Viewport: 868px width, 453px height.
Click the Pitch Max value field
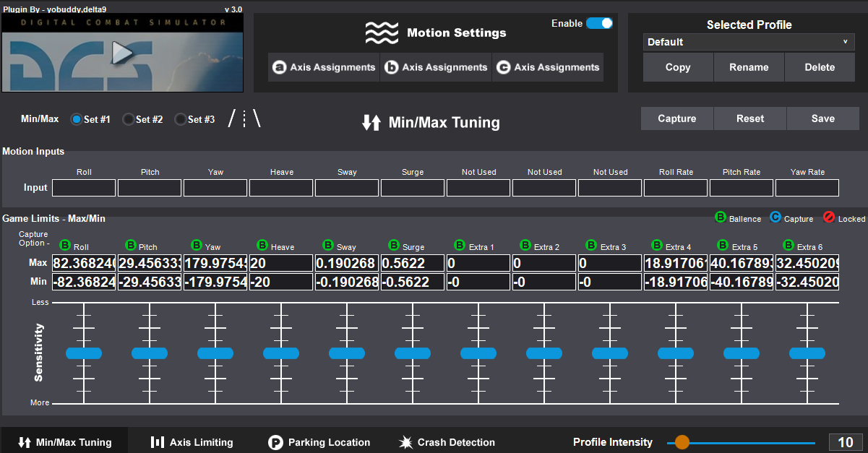pos(150,263)
